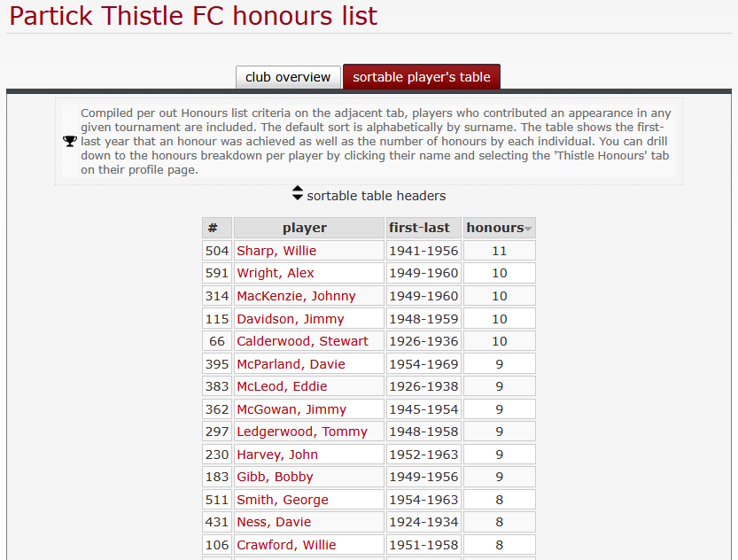
Task: Open McLeod, Eddie profile link
Action: coord(282,386)
